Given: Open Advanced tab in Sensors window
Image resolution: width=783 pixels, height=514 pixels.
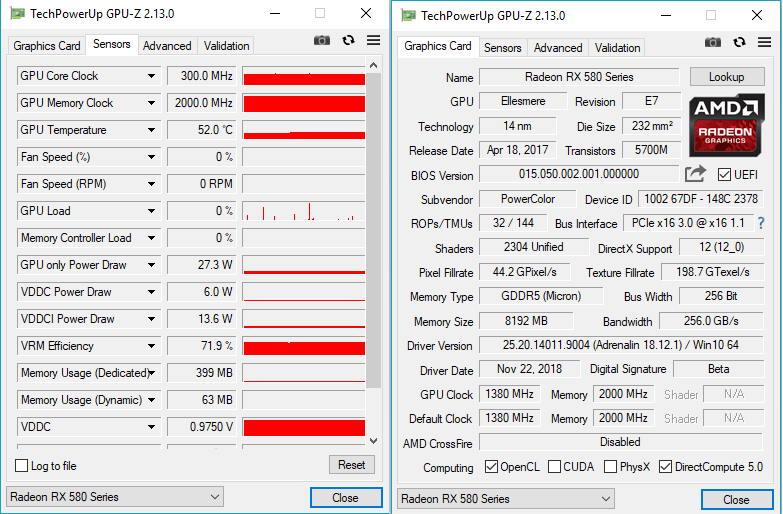Looking at the screenshot, I should (167, 46).
